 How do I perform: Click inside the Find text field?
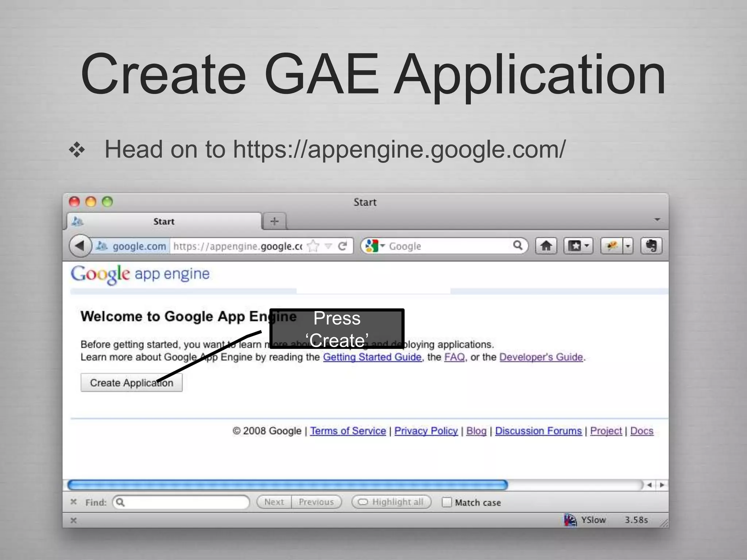pos(181,502)
